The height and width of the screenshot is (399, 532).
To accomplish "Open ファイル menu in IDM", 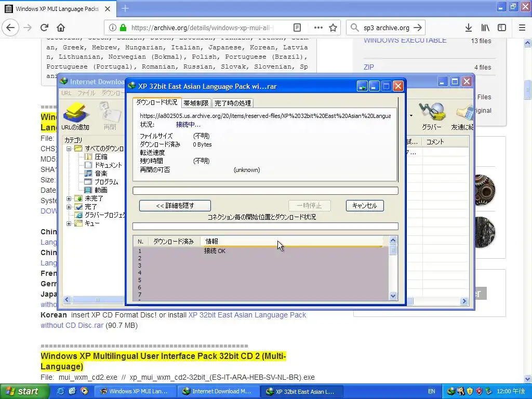I will [x=87, y=93].
